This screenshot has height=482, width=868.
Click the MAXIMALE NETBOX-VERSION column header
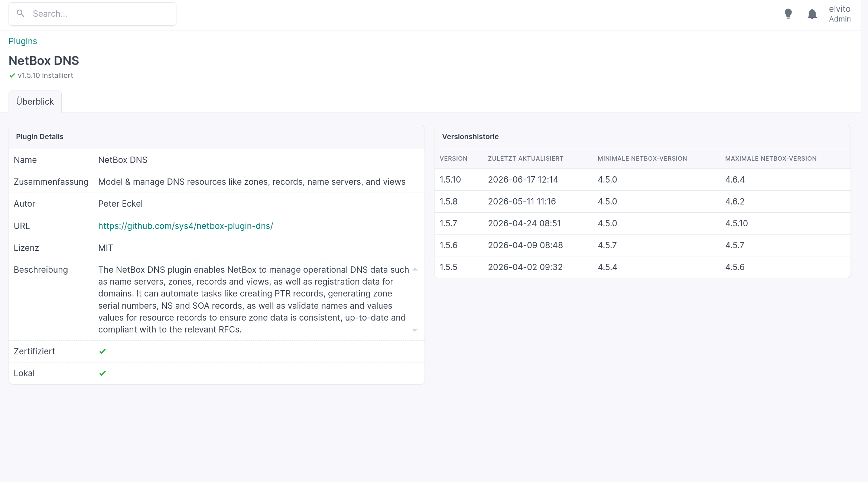pos(771,159)
